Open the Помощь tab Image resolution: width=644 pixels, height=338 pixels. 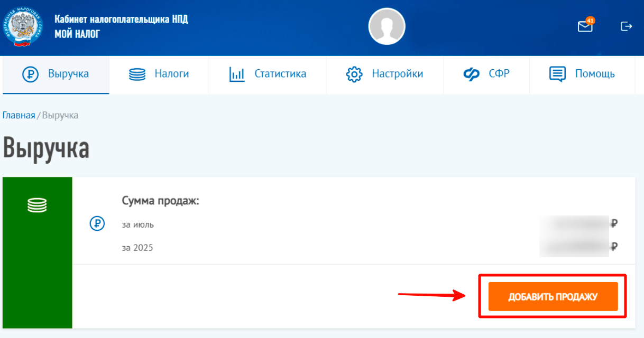(x=582, y=74)
